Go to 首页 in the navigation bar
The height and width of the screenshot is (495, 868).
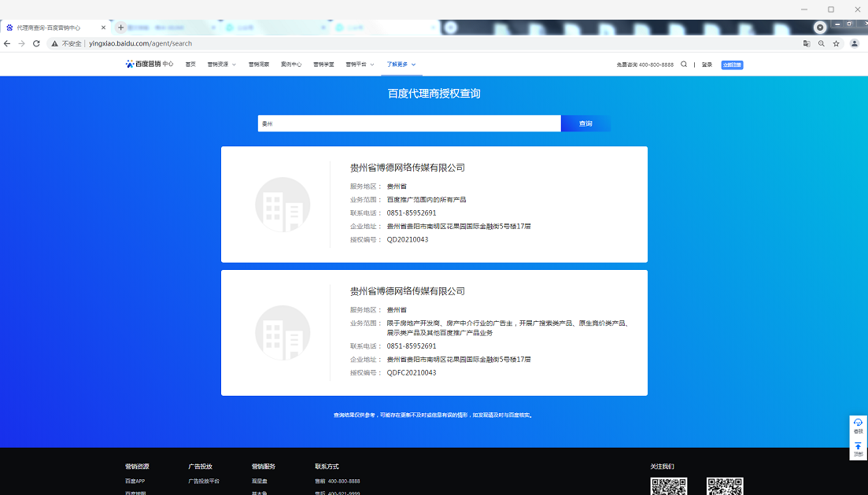click(x=190, y=65)
